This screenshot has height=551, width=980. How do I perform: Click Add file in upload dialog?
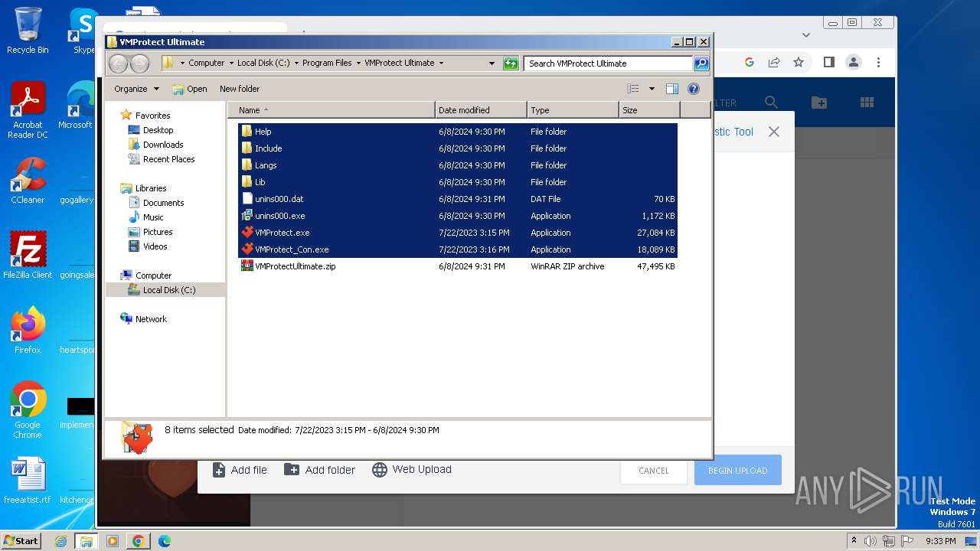click(x=240, y=470)
